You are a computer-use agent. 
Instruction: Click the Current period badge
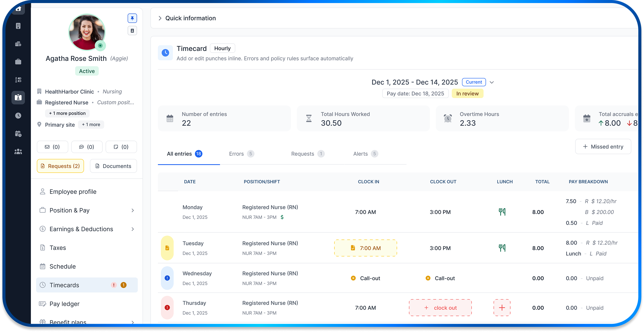(x=474, y=82)
